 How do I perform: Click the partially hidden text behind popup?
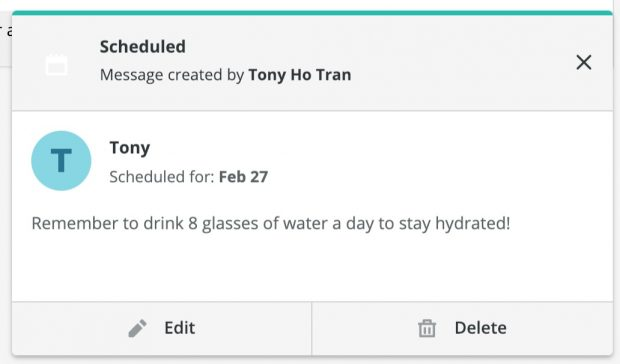(6, 30)
